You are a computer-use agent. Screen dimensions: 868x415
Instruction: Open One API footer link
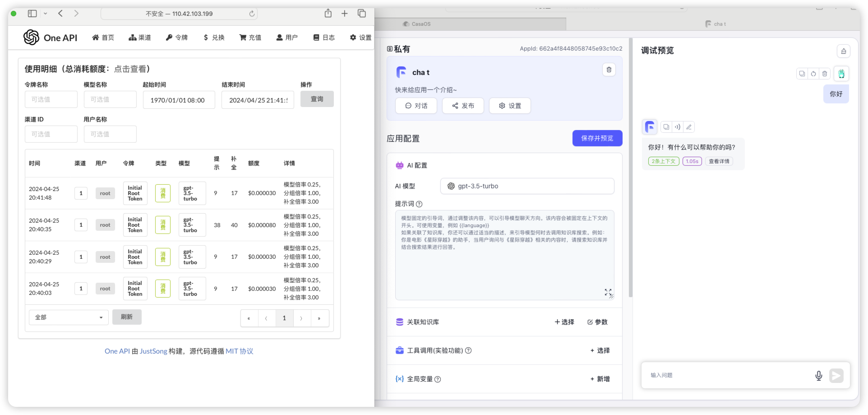click(x=117, y=351)
